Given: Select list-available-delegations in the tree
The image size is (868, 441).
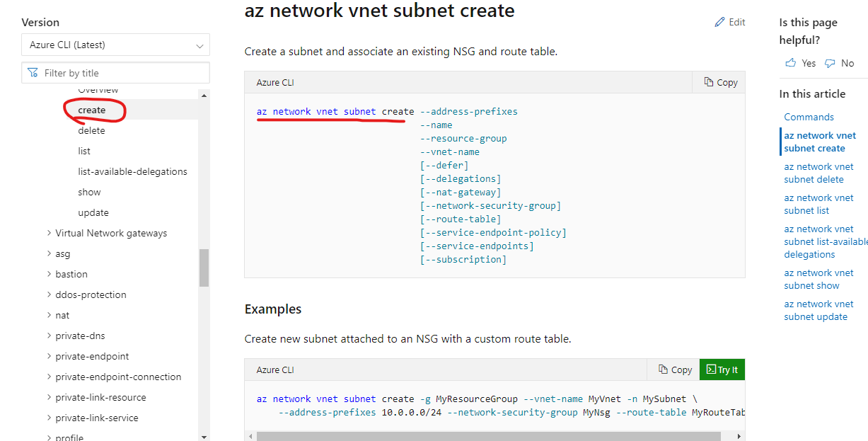Looking at the screenshot, I should (132, 171).
